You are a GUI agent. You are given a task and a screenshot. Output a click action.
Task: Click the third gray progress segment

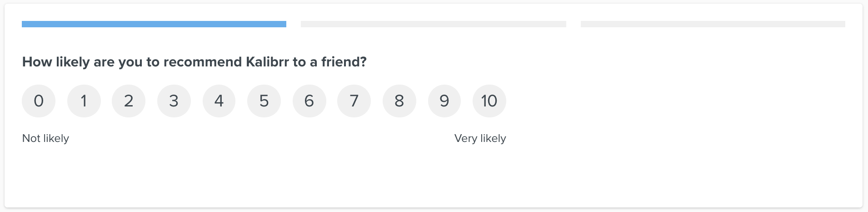pyautogui.click(x=713, y=24)
